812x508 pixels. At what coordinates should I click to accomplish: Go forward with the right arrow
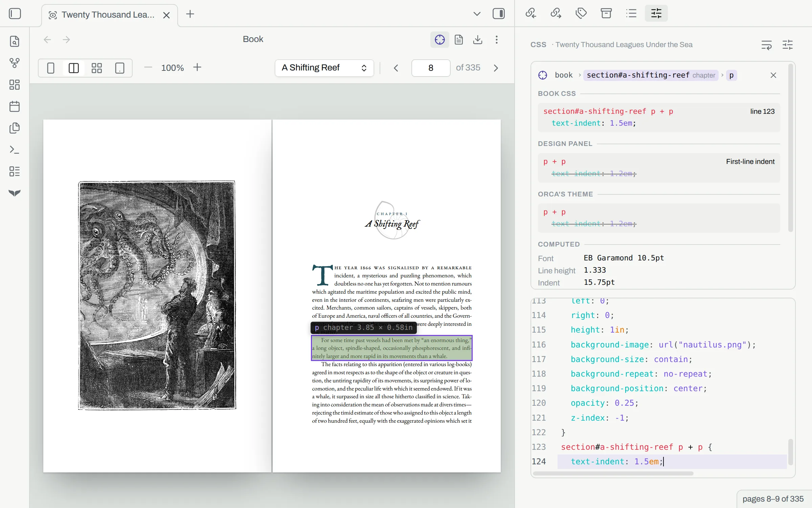click(x=66, y=40)
